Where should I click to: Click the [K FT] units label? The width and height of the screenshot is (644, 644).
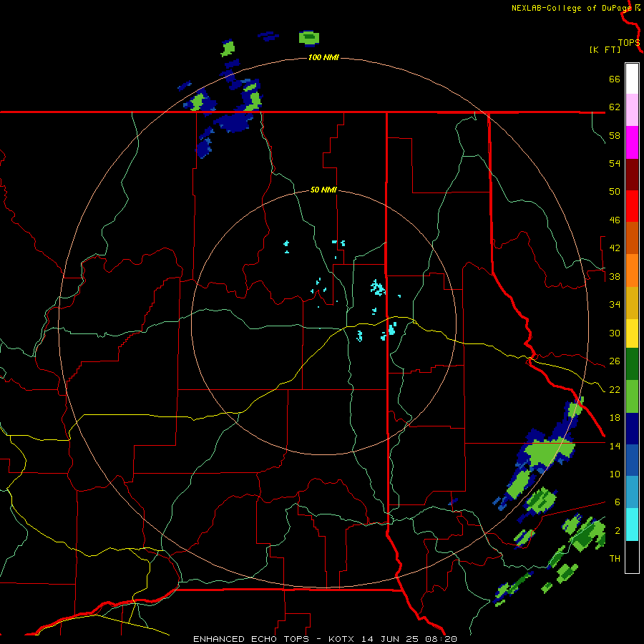[605, 50]
